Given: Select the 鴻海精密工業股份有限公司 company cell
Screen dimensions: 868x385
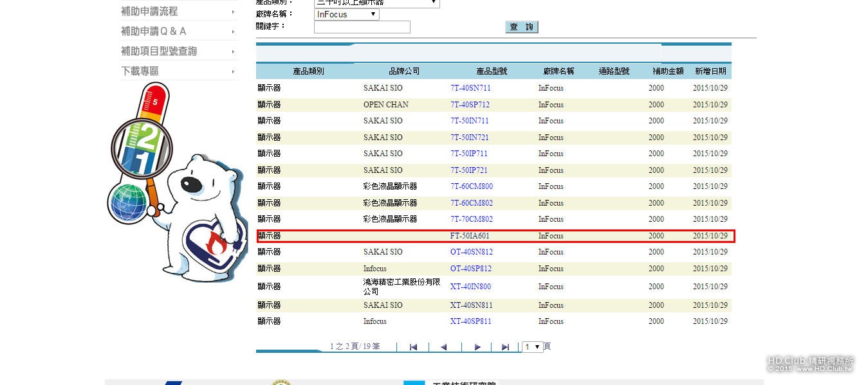Looking at the screenshot, I should coord(402,287).
